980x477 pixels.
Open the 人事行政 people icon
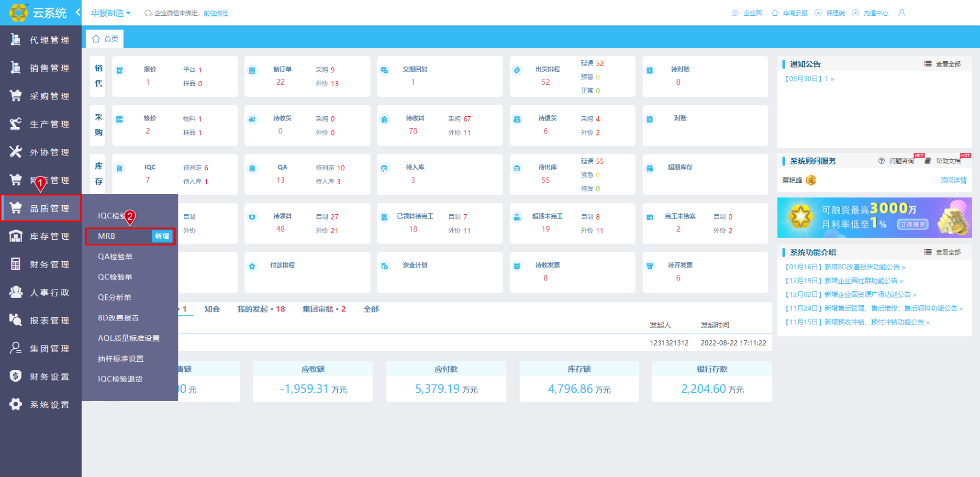[x=15, y=292]
